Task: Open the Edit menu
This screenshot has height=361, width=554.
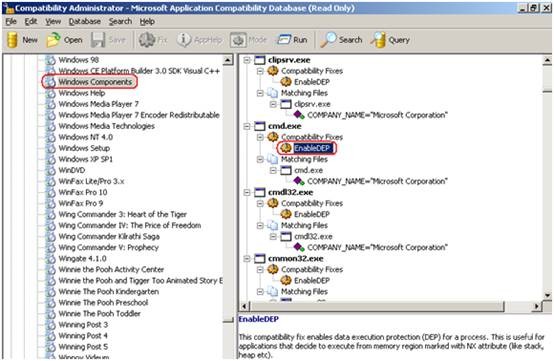Action: (x=31, y=22)
